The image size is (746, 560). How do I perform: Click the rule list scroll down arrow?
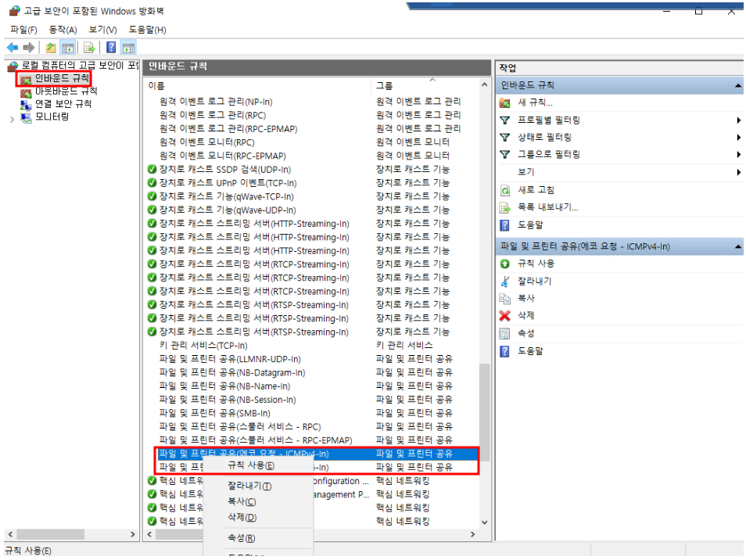484,522
